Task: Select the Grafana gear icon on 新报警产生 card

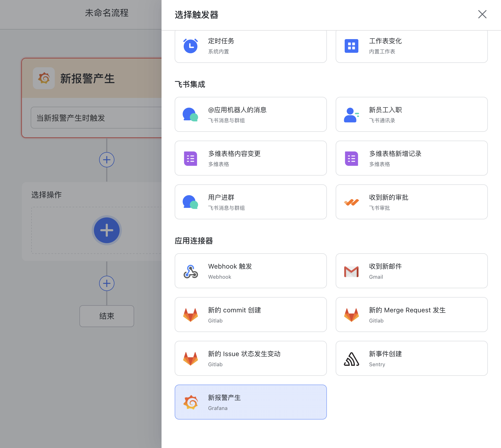Action: [44, 78]
